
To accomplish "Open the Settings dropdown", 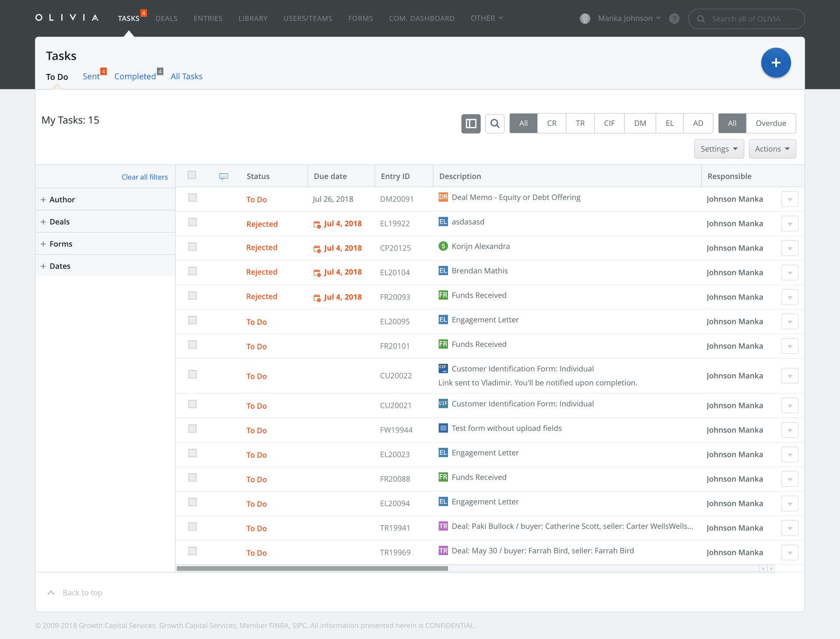I will 719,149.
